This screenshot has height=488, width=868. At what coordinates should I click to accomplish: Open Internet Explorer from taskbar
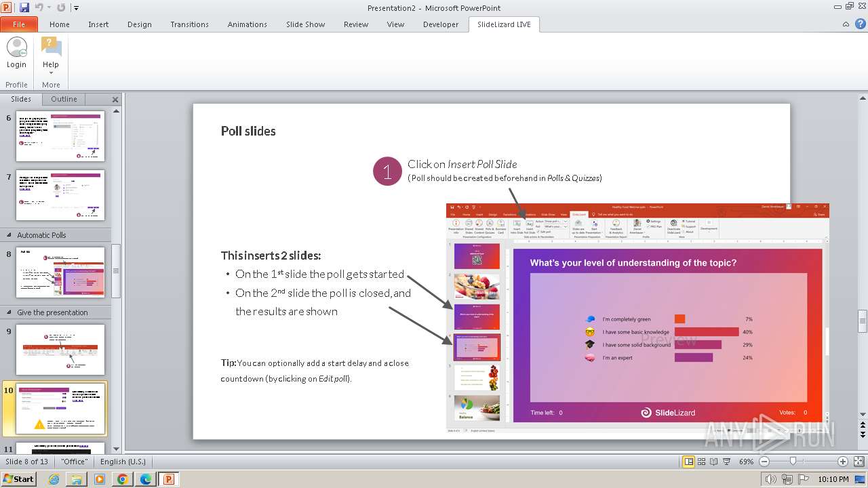click(x=54, y=479)
